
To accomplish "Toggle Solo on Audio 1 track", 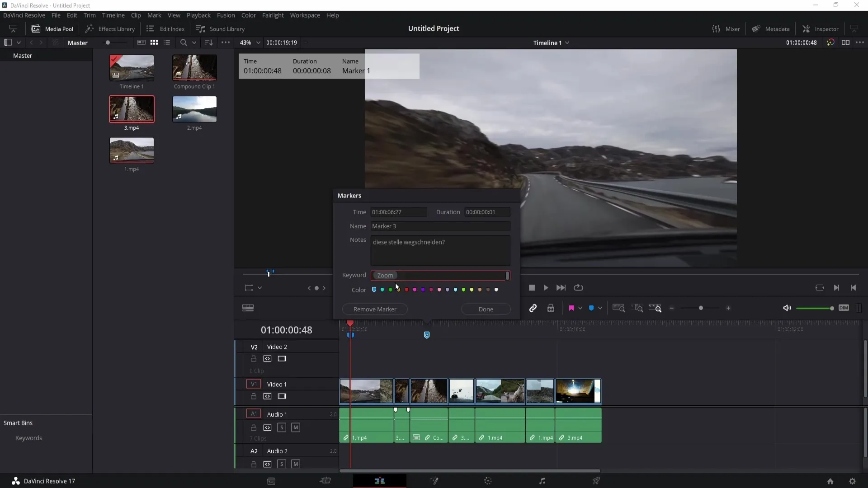I will coord(281,428).
